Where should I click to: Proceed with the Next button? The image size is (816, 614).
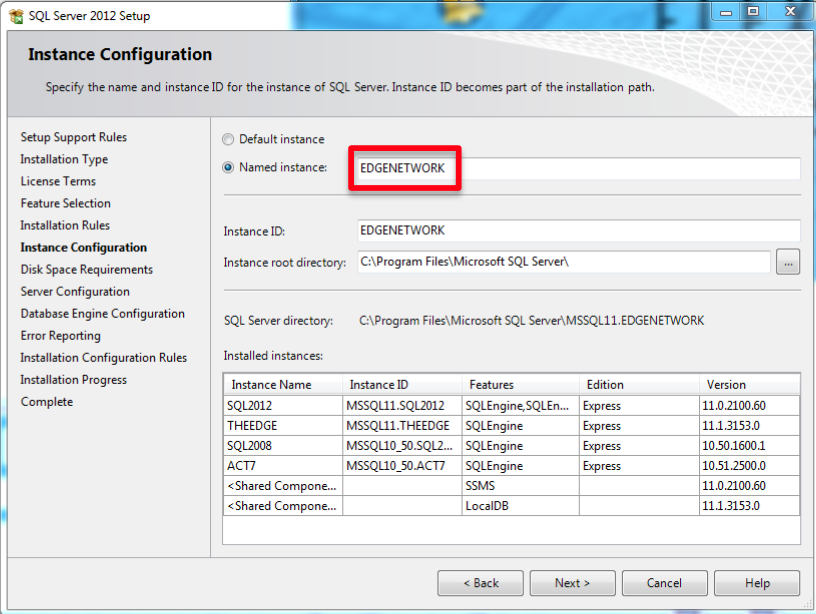(572, 583)
